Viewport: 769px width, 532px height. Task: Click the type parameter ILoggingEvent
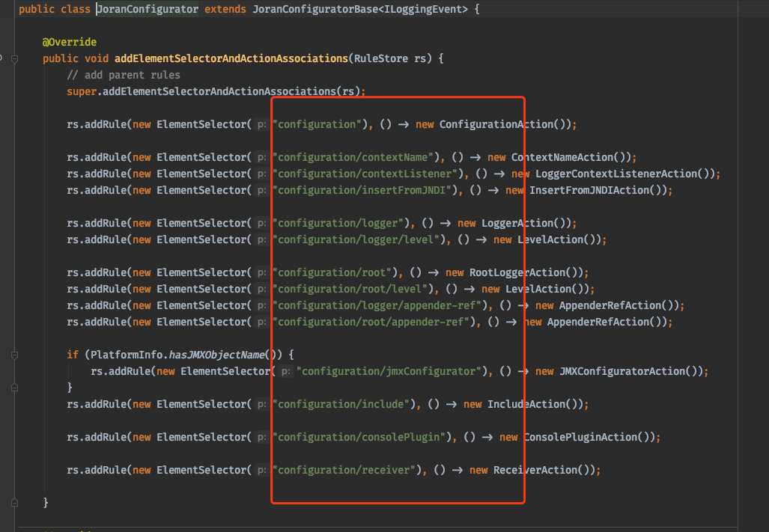point(423,9)
